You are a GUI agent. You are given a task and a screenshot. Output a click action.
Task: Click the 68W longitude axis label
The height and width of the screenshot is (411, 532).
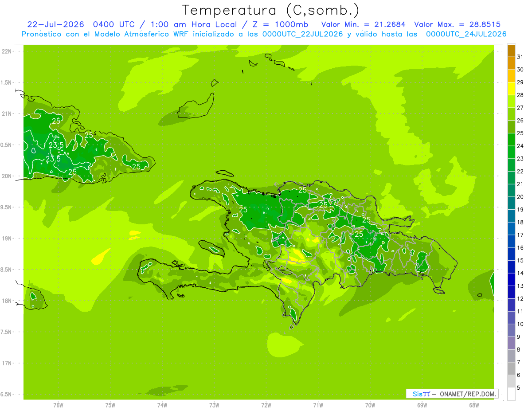(x=474, y=405)
